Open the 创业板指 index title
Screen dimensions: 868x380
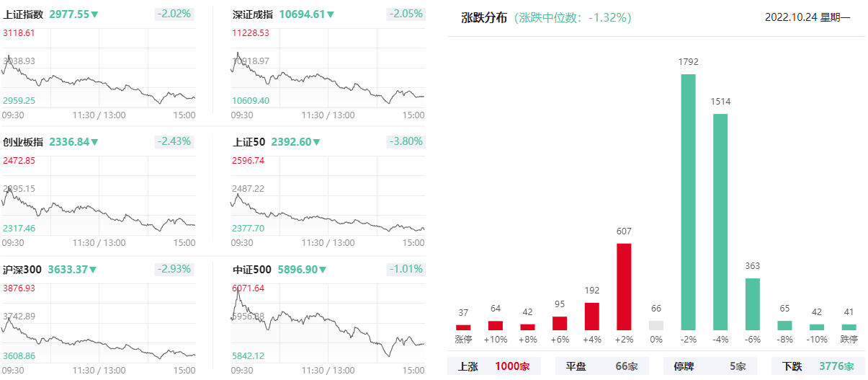[23, 142]
